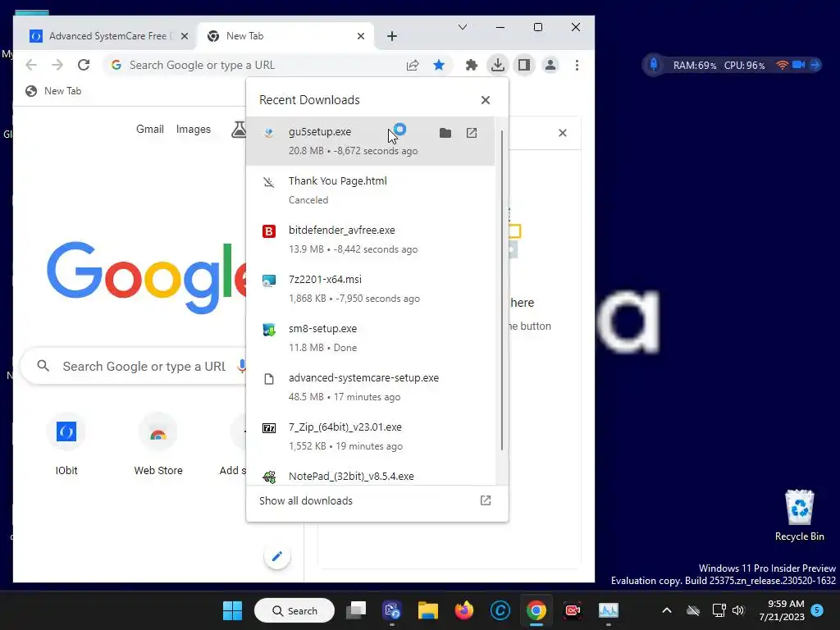This screenshot has height=630, width=840.
Task: Close the Advanced SystemCare Free tab
Action: [185, 36]
